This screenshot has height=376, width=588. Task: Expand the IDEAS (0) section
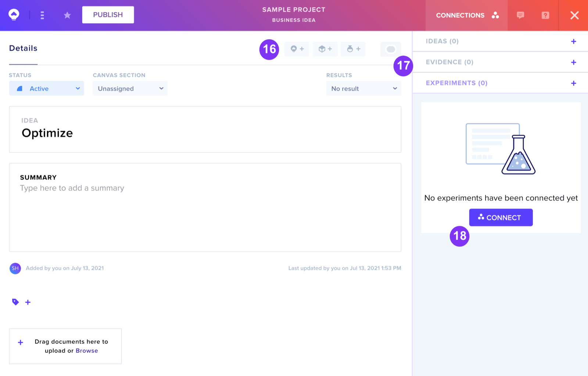(x=442, y=41)
